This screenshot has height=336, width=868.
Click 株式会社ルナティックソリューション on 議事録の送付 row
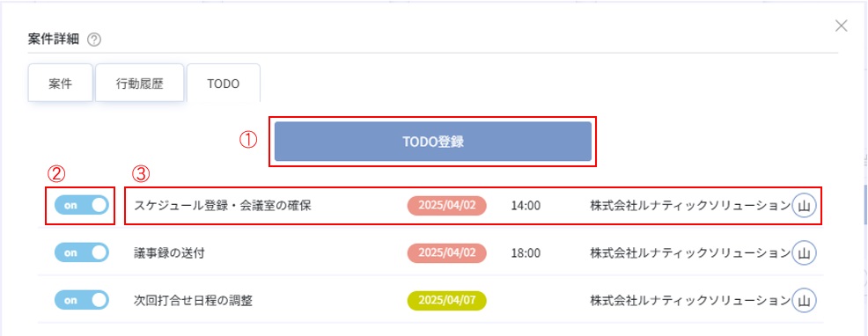(690, 253)
